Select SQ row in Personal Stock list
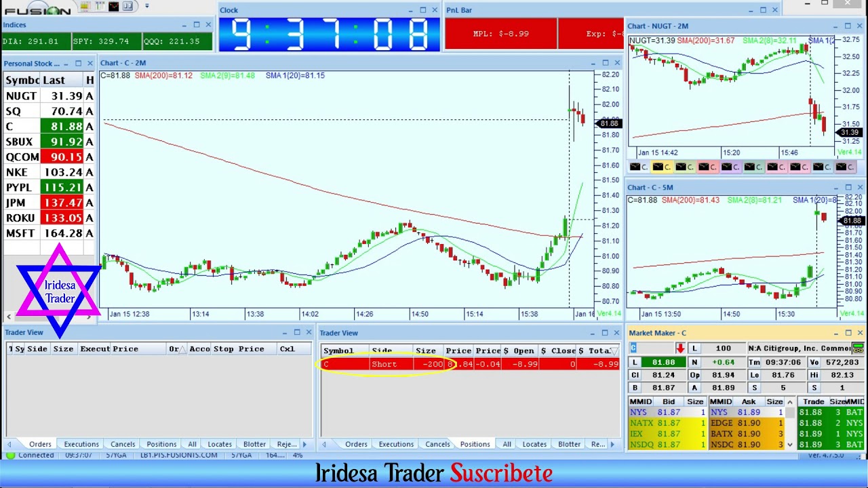 [x=49, y=111]
